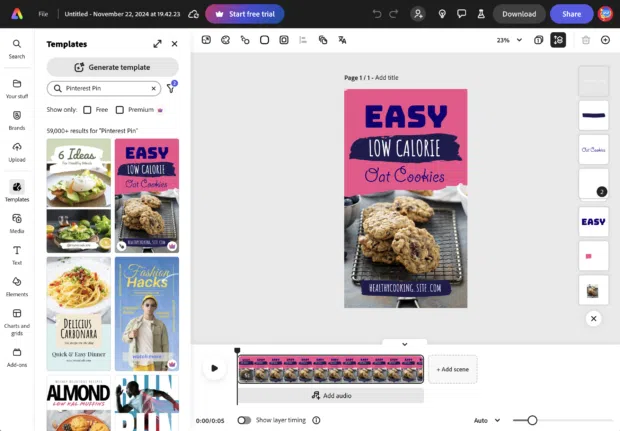Screen dimensions: 620x431
Task: Delete page with the trash icon
Action: [x=586, y=40]
